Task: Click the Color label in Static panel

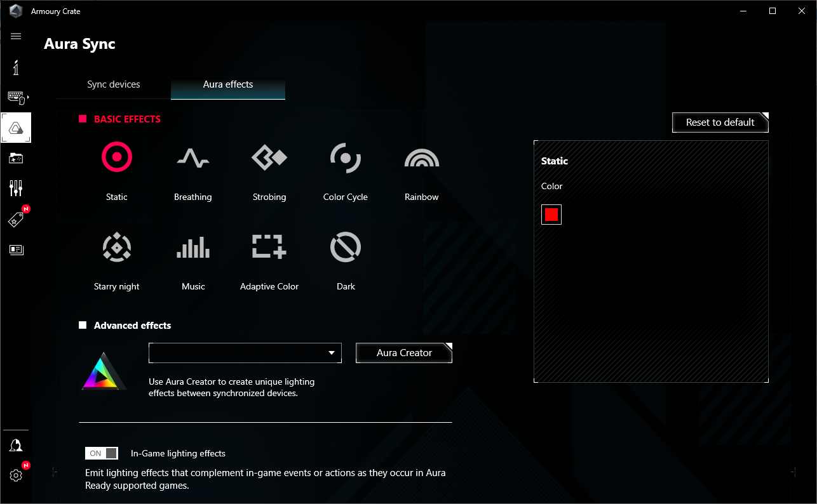Action: (x=552, y=186)
